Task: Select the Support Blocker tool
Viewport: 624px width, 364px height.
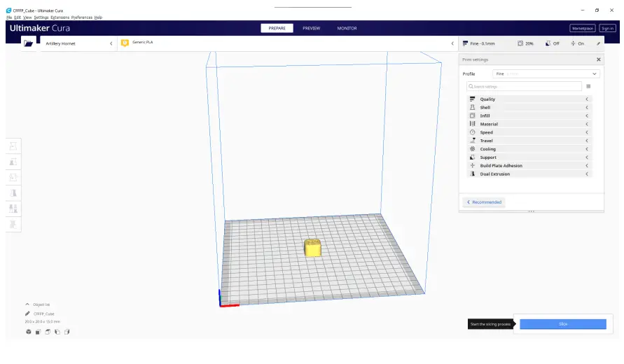Action: [x=13, y=225]
